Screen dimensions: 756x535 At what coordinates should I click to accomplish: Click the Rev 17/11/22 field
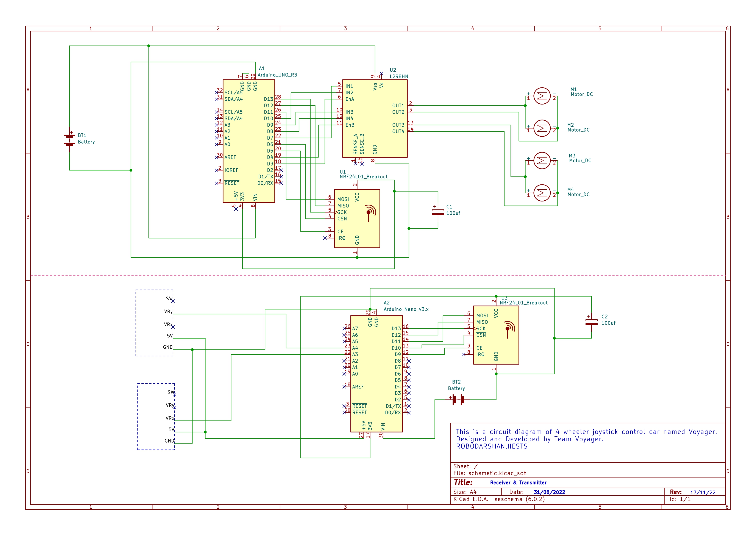[x=703, y=493]
